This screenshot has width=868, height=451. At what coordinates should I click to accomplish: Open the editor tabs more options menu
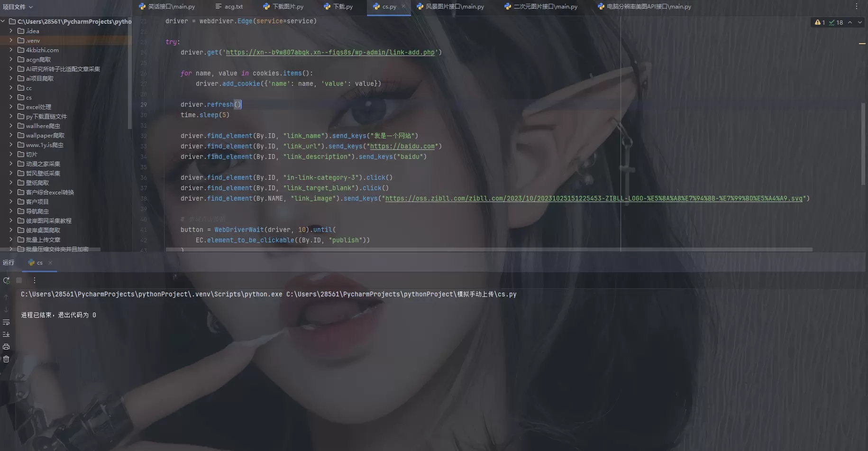click(856, 7)
